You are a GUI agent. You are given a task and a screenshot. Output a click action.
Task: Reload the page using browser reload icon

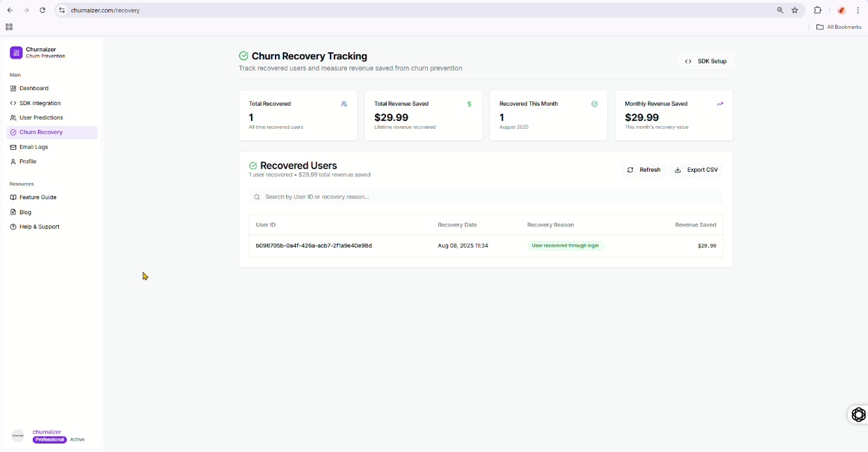(x=42, y=10)
